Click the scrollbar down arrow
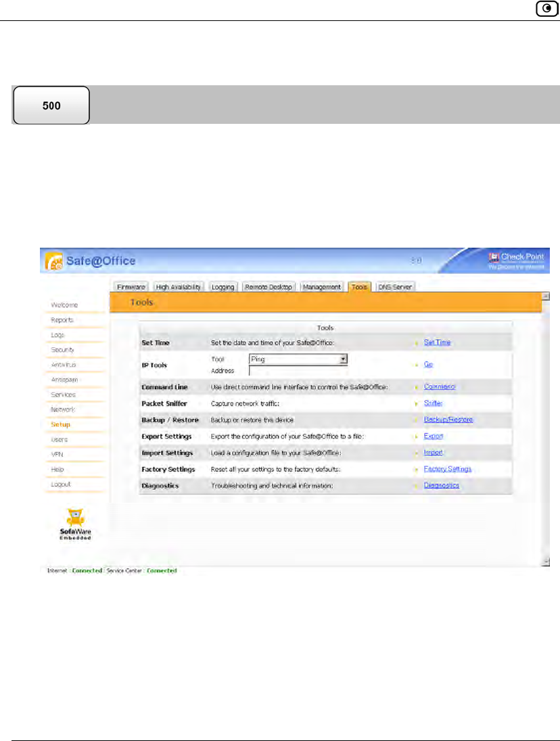This screenshot has height=741, width=560. pos(546,562)
